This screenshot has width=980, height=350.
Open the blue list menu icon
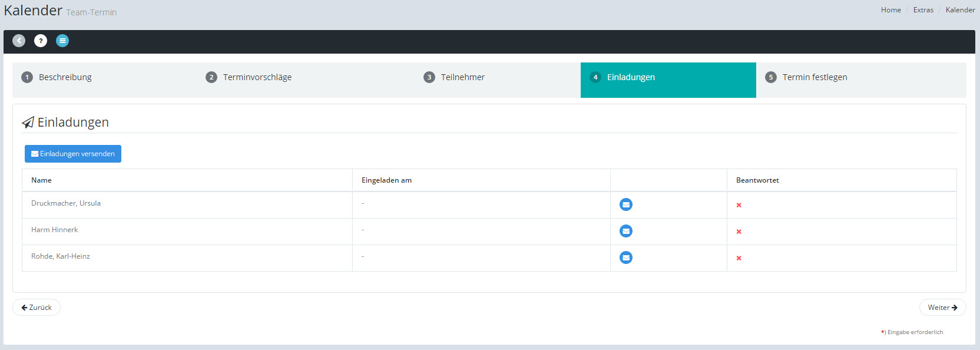62,41
